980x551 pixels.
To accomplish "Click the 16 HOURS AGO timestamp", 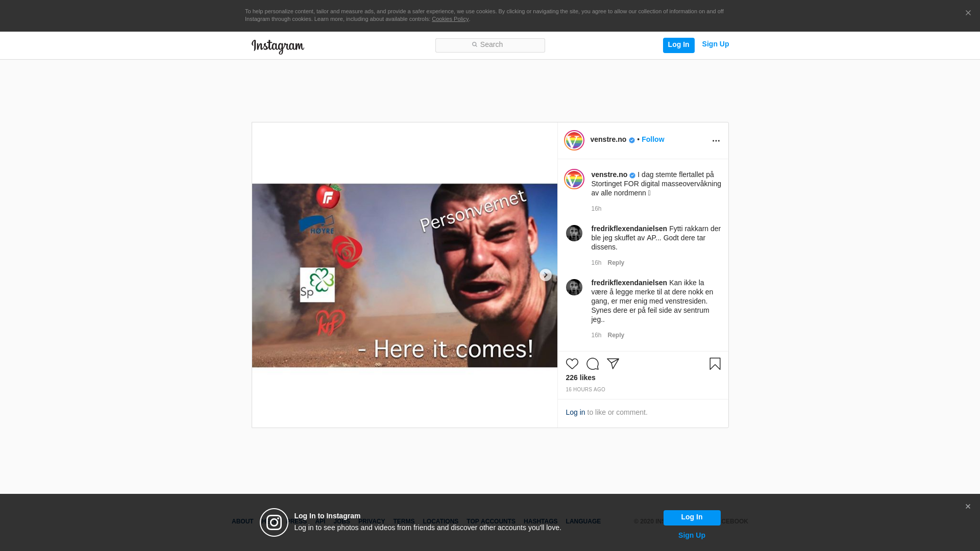I will click(x=585, y=389).
